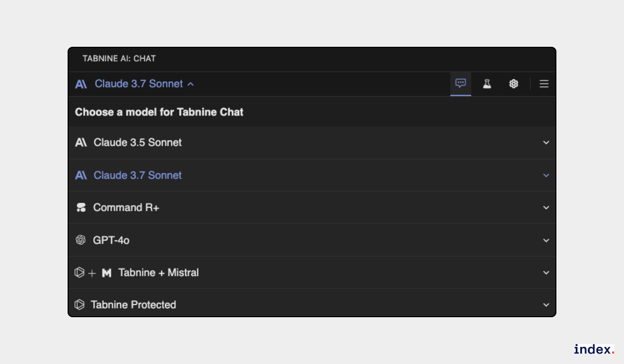Select the Tabnine + Mistral model
This screenshot has width=624, height=364.
(159, 272)
